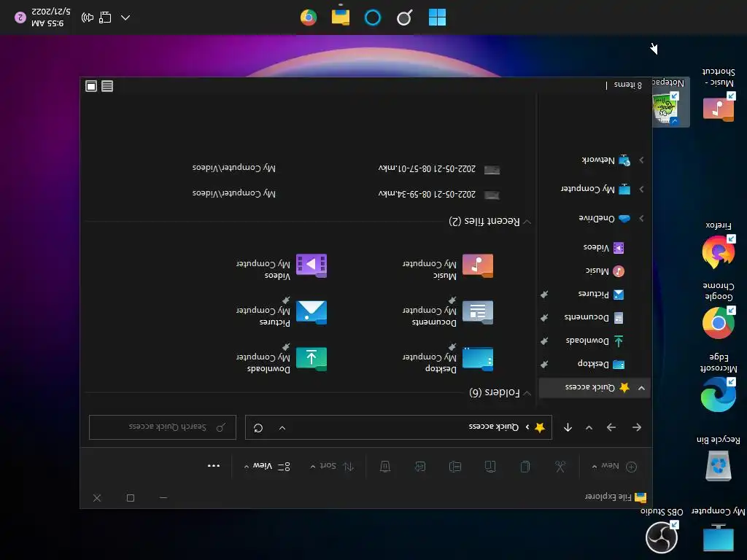Click the Copy icon in Explorer toolbar
747x560 pixels.
[525, 467]
